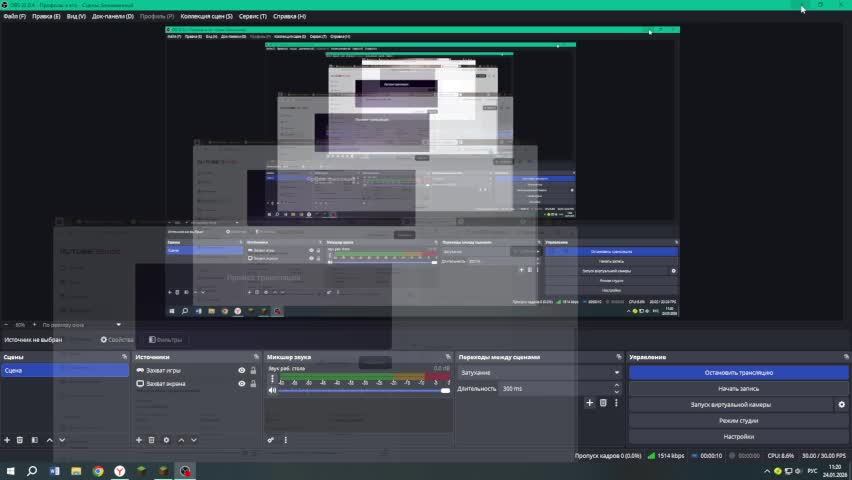This screenshot has width=852, height=480.
Task: Undock the Микшер звука panel
Action: pos(448,357)
